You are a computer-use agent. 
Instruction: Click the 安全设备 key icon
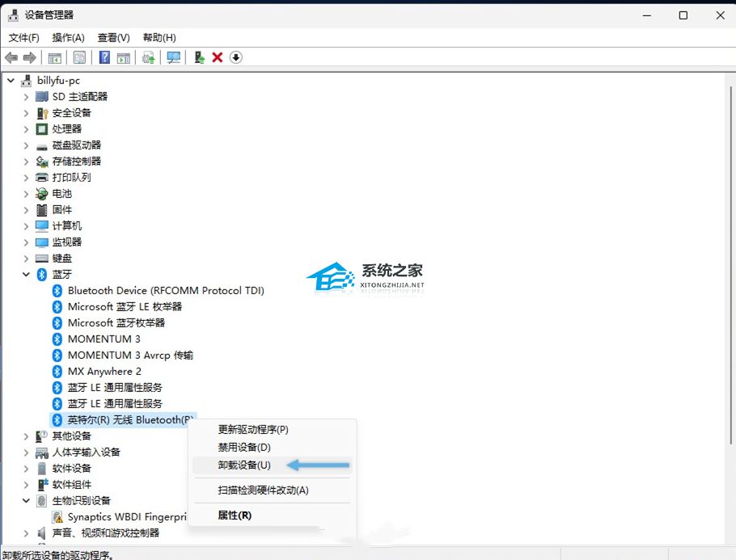42,113
